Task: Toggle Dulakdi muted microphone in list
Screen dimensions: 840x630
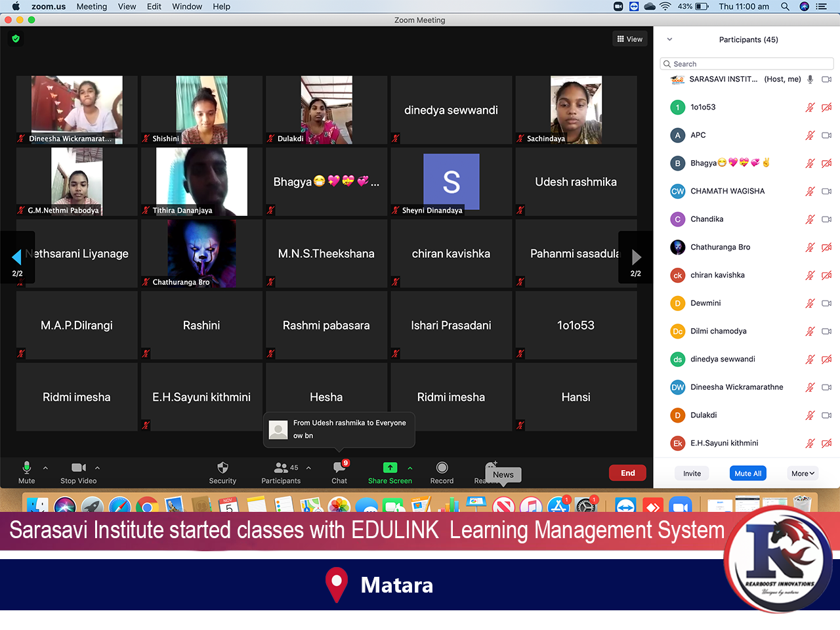Action: pos(810,415)
